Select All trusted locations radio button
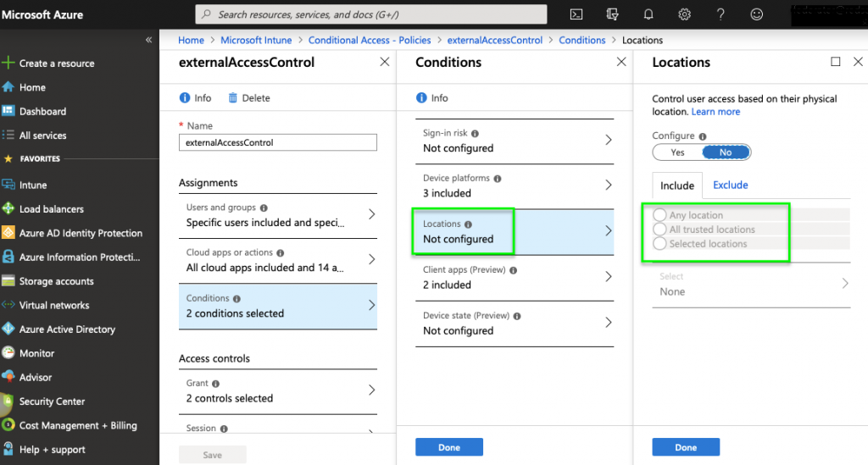 659,230
